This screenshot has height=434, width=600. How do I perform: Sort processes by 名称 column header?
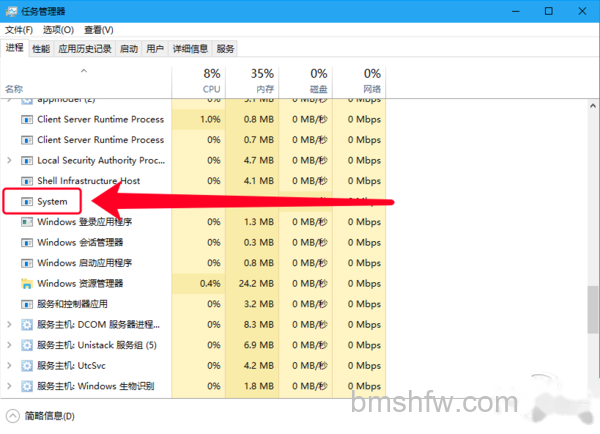tap(86, 82)
